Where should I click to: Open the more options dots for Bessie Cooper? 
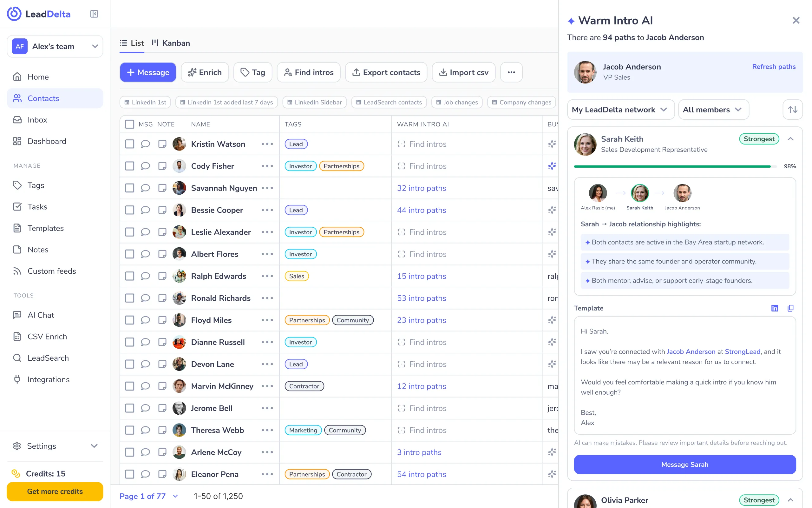(267, 210)
